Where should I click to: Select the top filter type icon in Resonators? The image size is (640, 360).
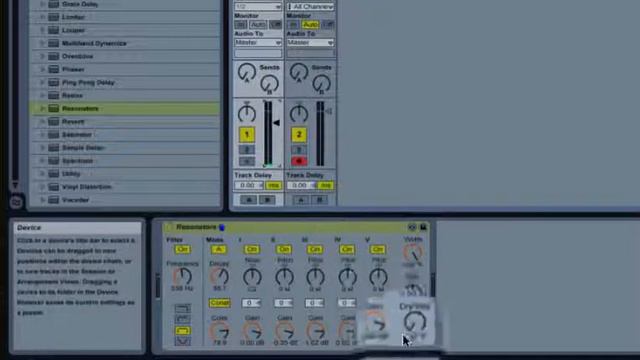tap(182, 308)
